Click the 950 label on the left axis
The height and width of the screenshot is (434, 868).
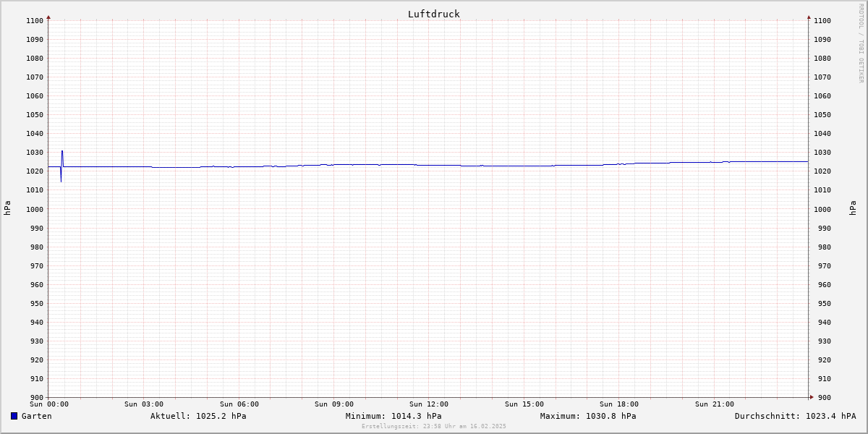[37, 303]
